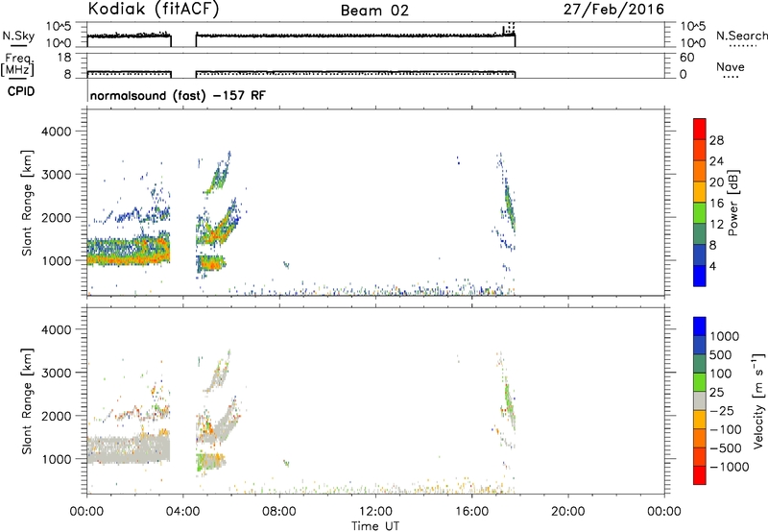Image resolution: width=768 pixels, height=532 pixels.
Task: Click the '4' label on Power color bar
Action: pos(712,266)
